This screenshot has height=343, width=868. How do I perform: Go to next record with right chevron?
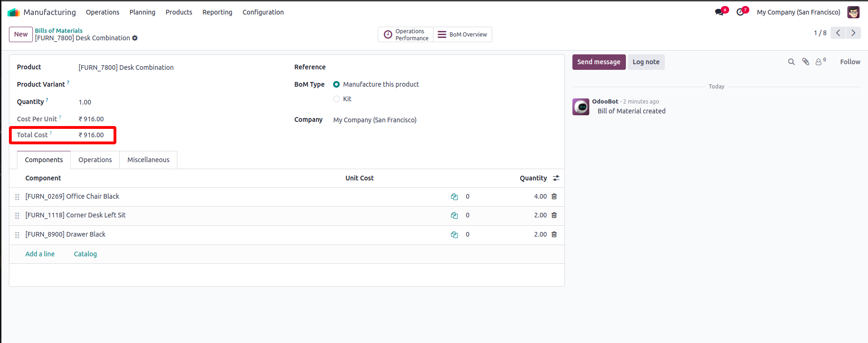click(853, 33)
